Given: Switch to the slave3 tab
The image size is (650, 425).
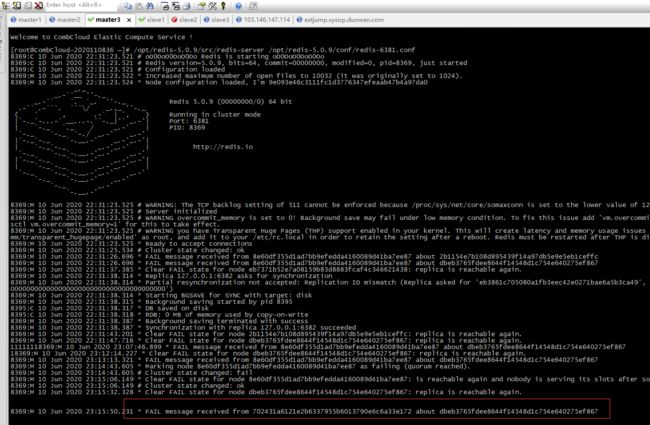Looking at the screenshot, I should [x=216, y=19].
